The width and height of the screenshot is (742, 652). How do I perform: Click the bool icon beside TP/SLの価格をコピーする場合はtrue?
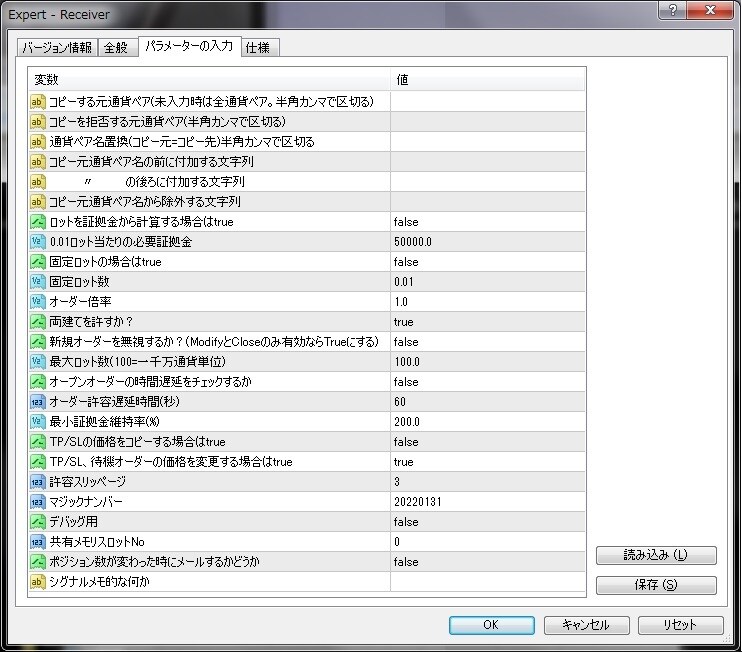[x=37, y=442]
